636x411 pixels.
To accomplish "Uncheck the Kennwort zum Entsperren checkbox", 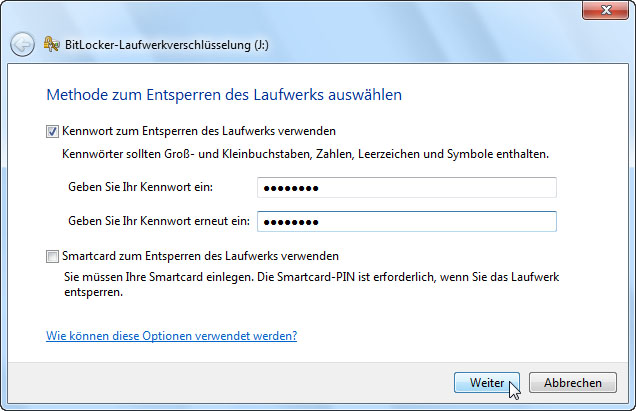I will [52, 131].
